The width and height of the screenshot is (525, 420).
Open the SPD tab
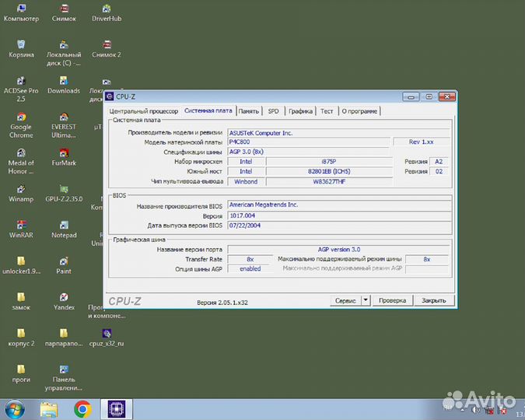274,111
